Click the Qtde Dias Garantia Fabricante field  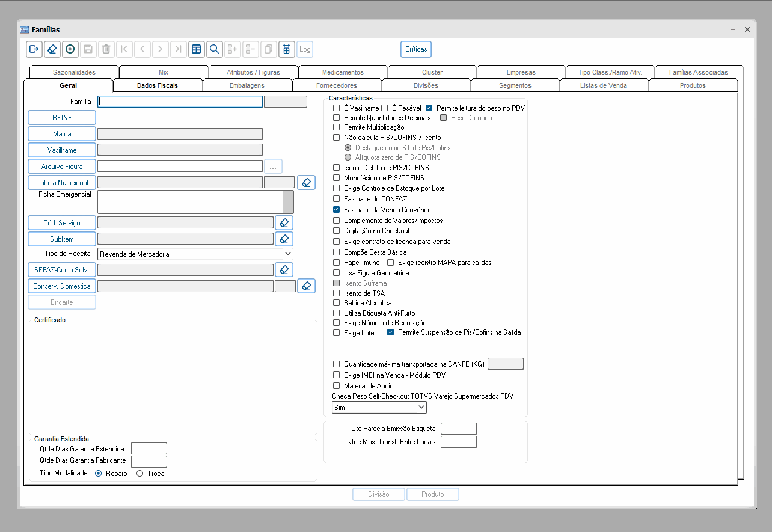click(149, 462)
